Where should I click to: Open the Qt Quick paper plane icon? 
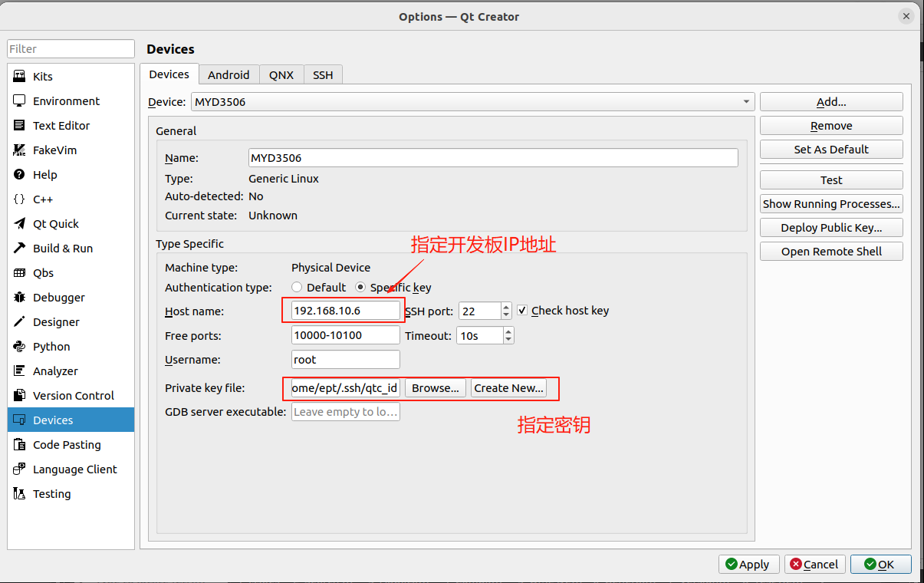click(19, 224)
